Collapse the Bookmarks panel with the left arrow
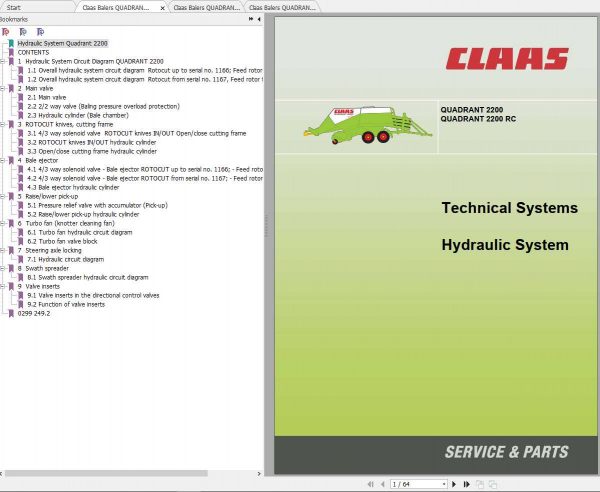The image size is (600, 492). pyautogui.click(x=259, y=19)
